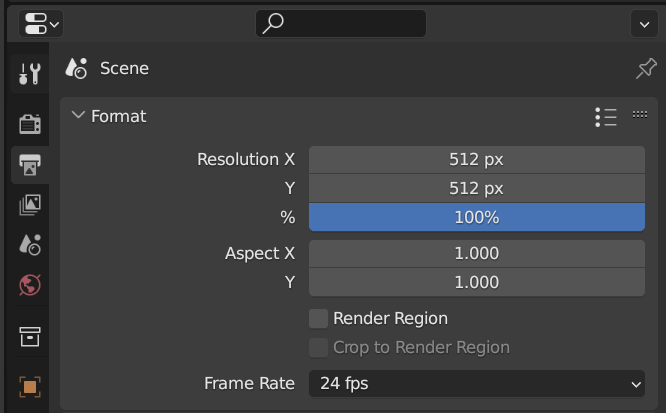Open the Object properties tab
Image resolution: width=666 pixels, height=413 pixels.
pyautogui.click(x=30, y=386)
